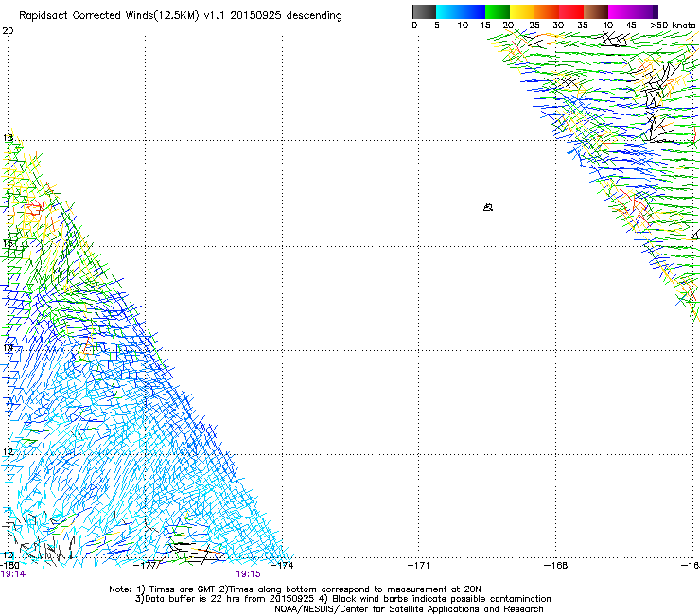Click the small island outline marker on the map

click(488, 207)
